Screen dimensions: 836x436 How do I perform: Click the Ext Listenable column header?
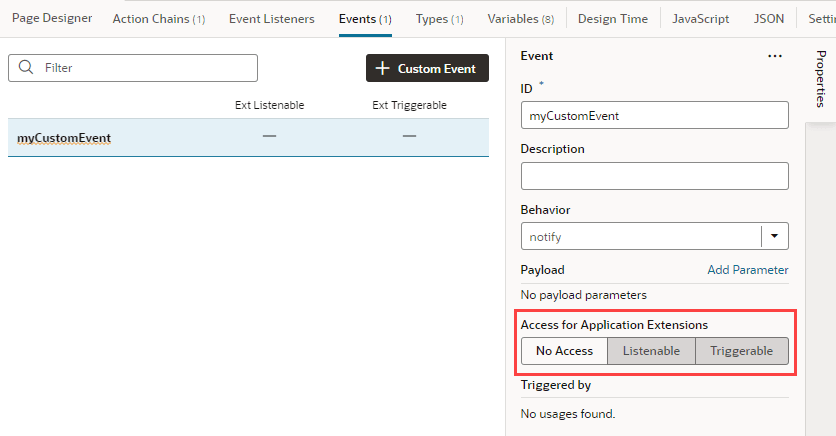click(269, 105)
